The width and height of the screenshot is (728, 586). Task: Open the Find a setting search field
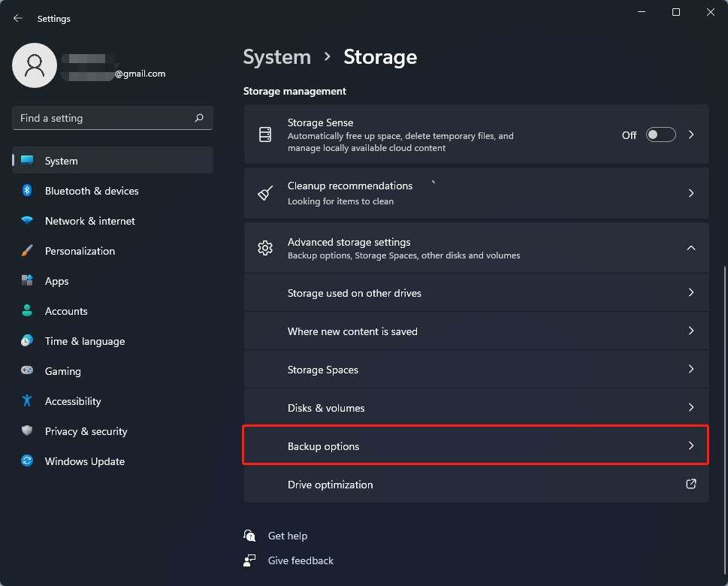(112, 118)
